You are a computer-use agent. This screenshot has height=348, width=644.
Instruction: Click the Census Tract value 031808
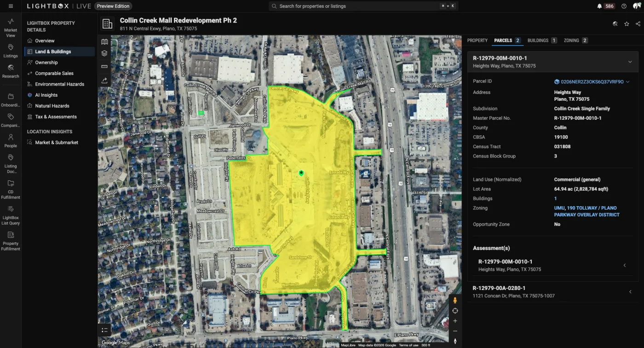(x=562, y=146)
